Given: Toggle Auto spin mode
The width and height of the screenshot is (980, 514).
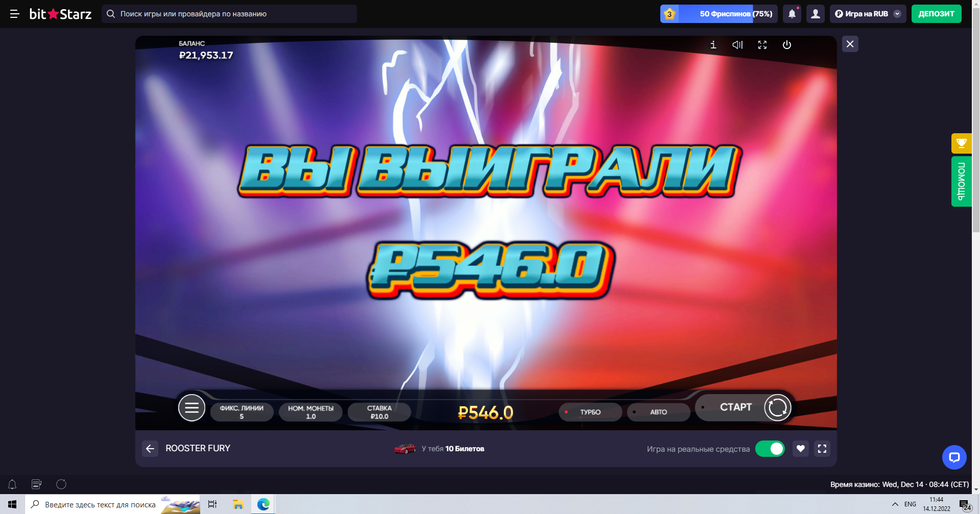Looking at the screenshot, I should click(x=659, y=412).
